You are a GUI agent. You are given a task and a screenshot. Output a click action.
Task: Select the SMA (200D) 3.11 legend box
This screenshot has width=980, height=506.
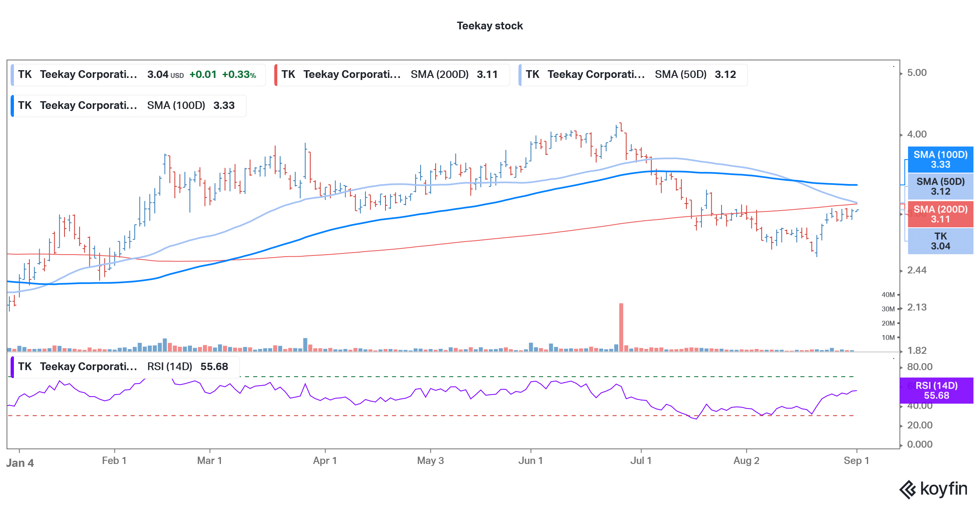[392, 75]
